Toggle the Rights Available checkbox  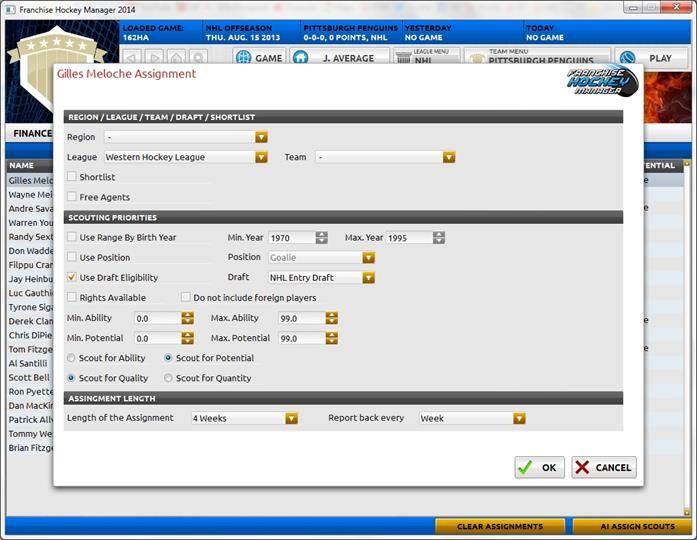(72, 297)
